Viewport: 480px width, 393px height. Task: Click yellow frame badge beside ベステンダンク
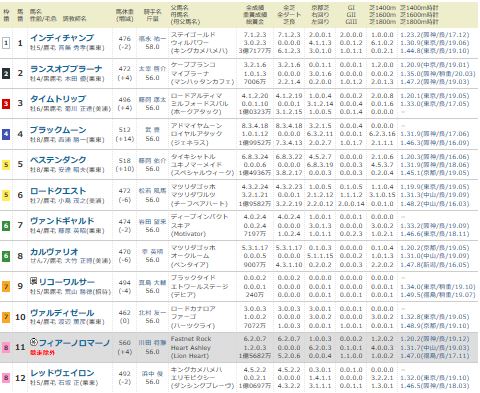click(6, 165)
